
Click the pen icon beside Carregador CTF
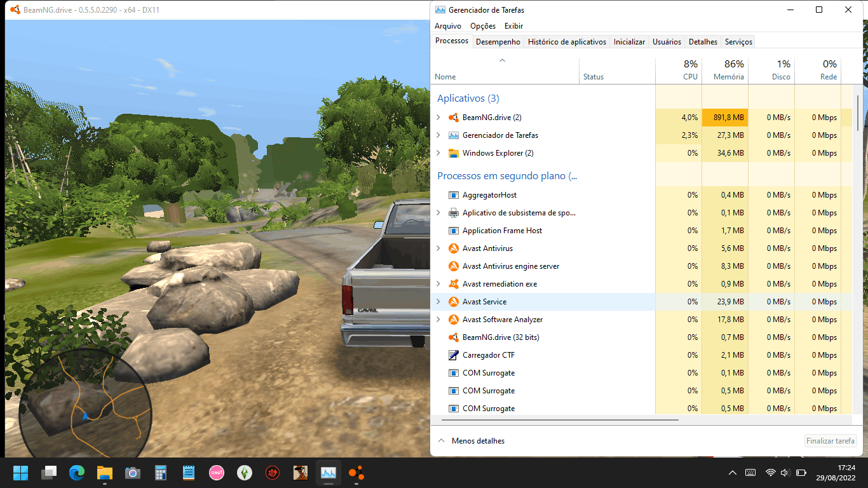click(x=454, y=355)
